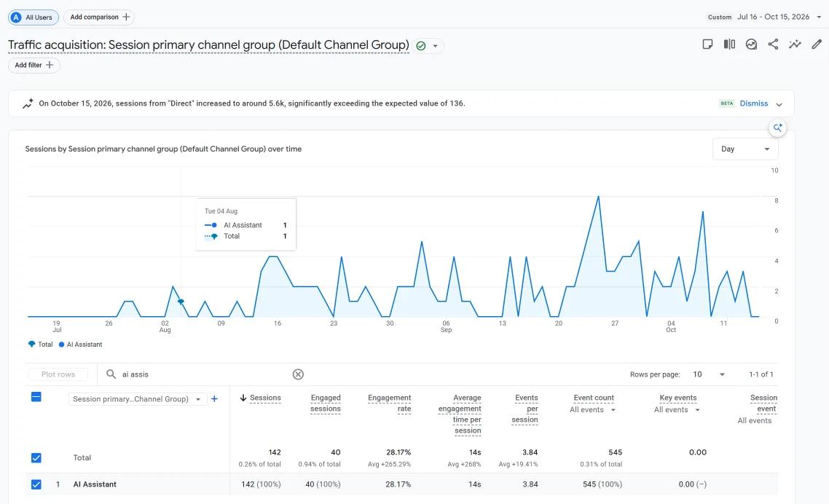Click the Event count column header
Viewport: 829px width, 504px height.
coord(594,398)
